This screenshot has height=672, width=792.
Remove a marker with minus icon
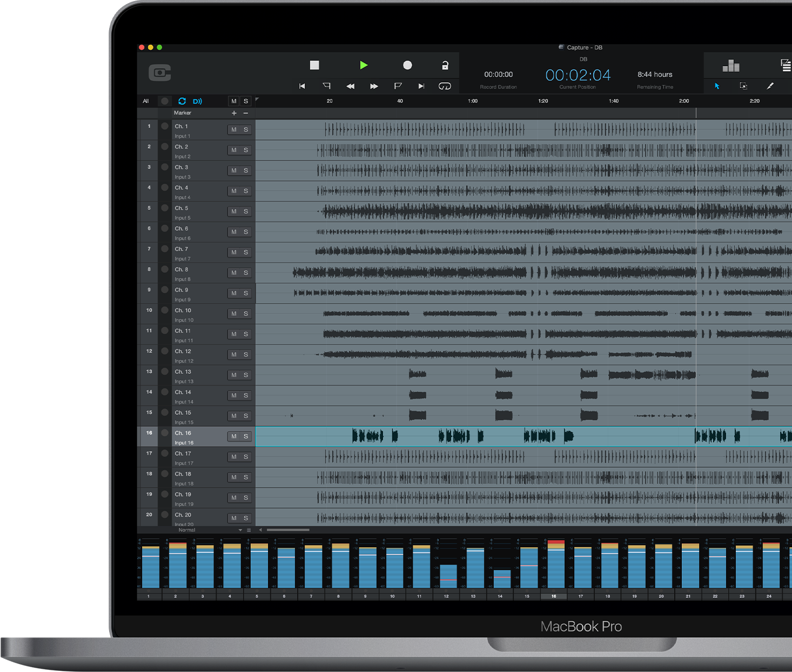[246, 113]
